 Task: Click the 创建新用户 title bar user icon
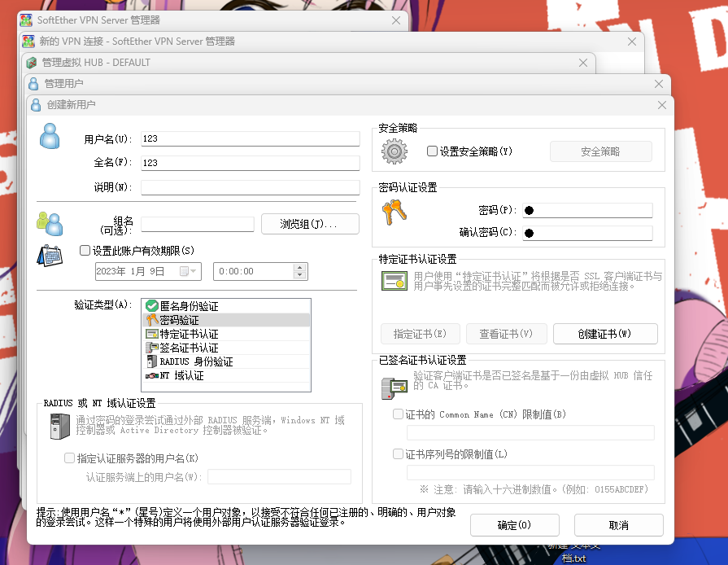point(36,105)
